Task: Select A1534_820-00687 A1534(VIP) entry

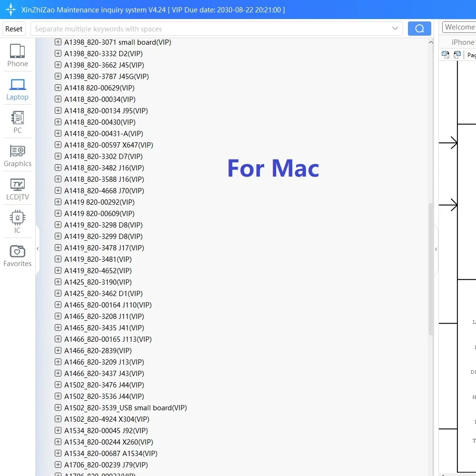Action: (x=111, y=454)
